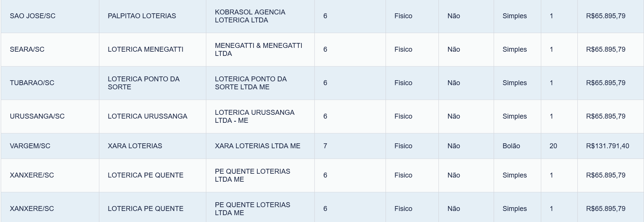Select Simples in the TUBARAO/SC row
The image size is (644, 222).
[515, 83]
